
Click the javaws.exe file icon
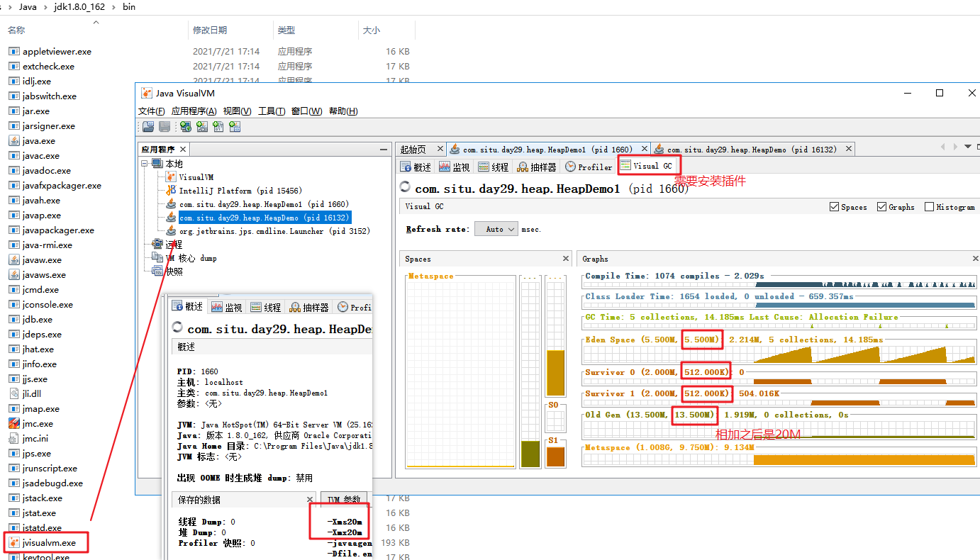click(x=13, y=274)
